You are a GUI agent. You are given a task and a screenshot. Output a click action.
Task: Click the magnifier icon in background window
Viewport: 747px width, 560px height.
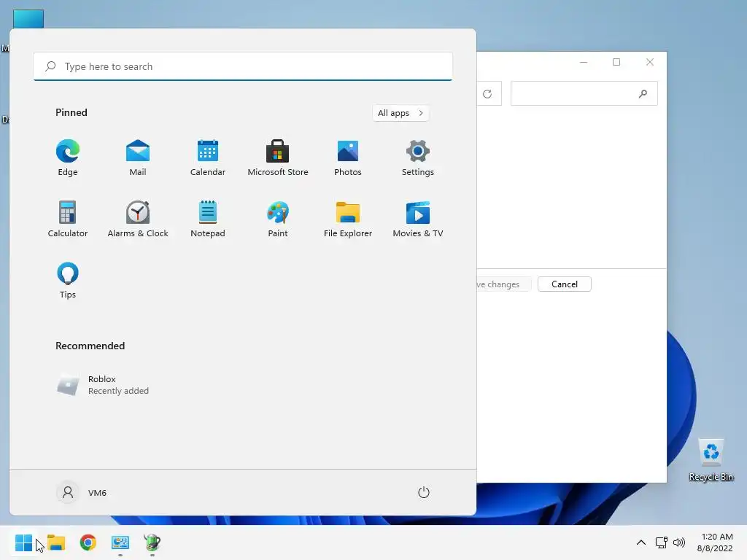(x=643, y=94)
